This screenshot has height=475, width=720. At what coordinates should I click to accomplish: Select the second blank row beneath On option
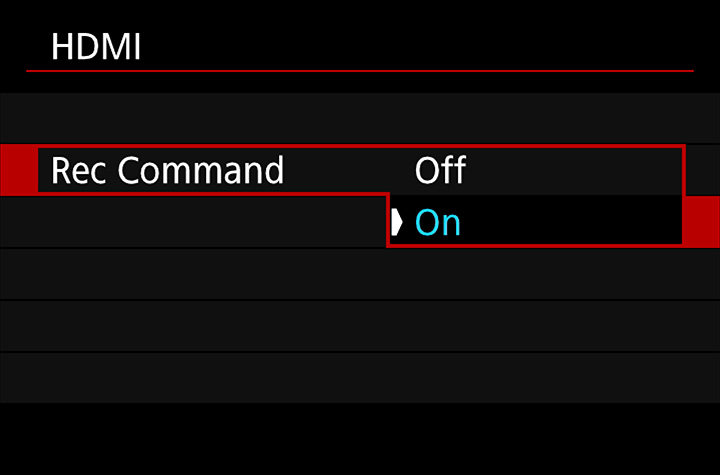[x=360, y=326]
